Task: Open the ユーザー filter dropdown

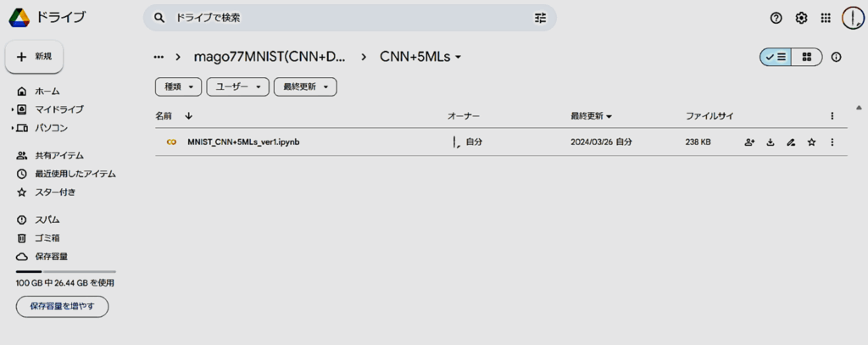Action: [x=237, y=86]
